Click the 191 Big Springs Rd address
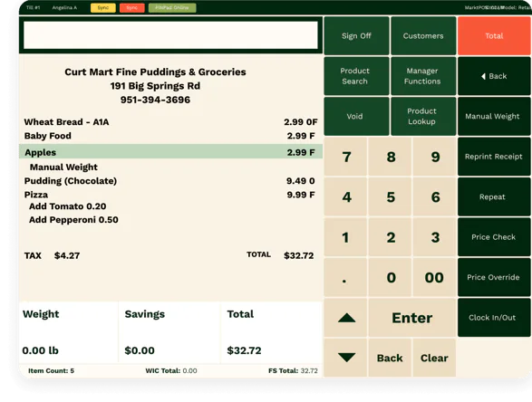Screen dimensions: 532x402 point(155,86)
